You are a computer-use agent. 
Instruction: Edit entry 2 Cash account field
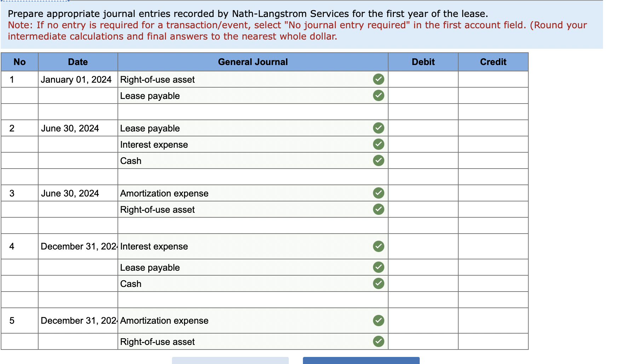pos(253,160)
